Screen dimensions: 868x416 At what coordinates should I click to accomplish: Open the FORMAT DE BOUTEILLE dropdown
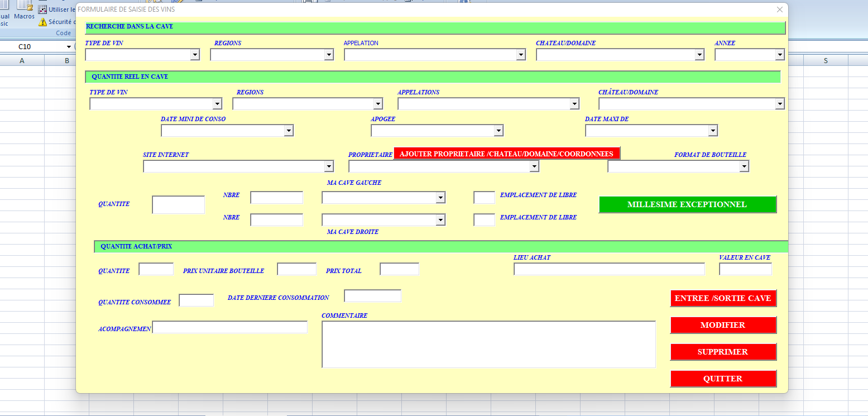744,166
